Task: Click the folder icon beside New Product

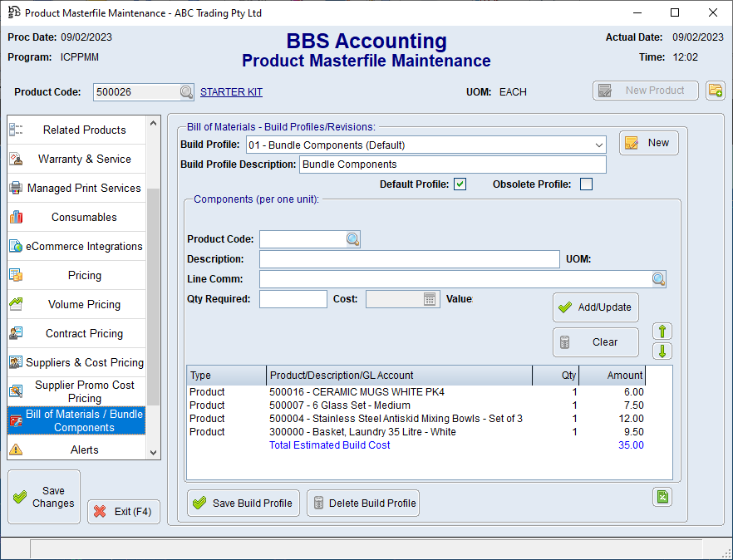Action: [715, 91]
